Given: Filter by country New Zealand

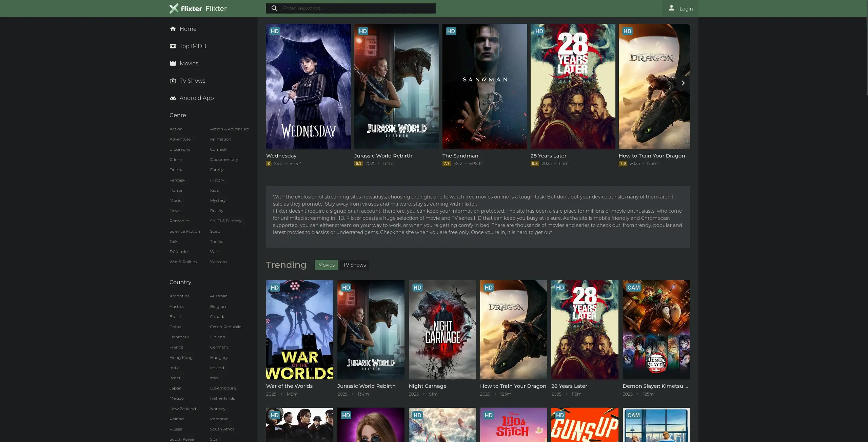Looking at the screenshot, I should point(183,409).
